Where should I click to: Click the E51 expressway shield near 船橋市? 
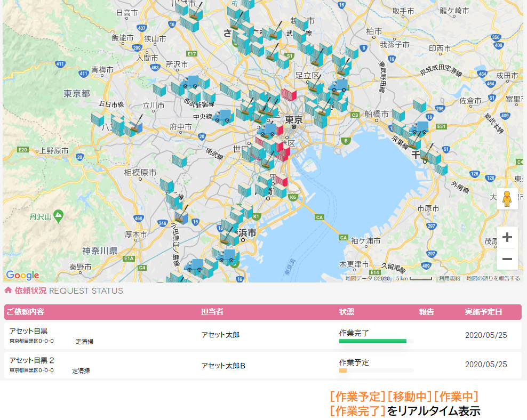pos(441,126)
